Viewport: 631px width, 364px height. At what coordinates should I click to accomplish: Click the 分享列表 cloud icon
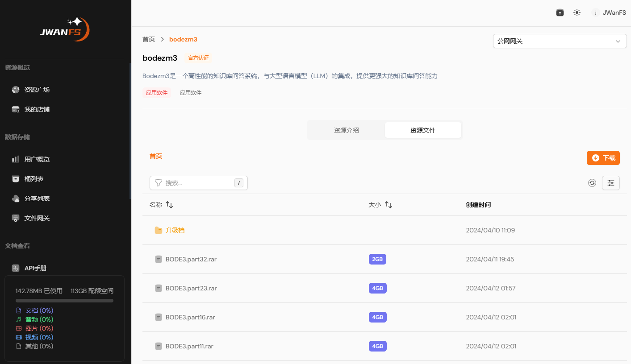pyautogui.click(x=16, y=199)
